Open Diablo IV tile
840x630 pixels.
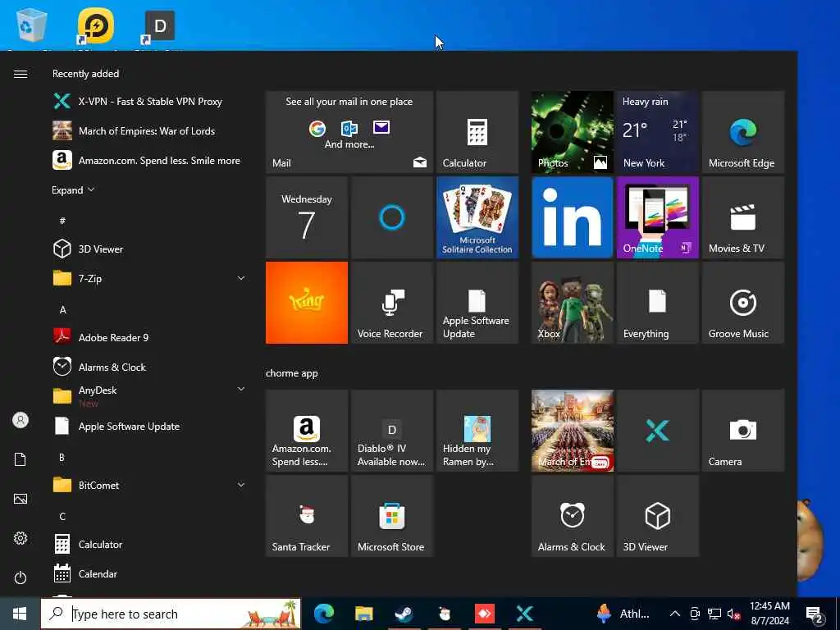point(392,431)
